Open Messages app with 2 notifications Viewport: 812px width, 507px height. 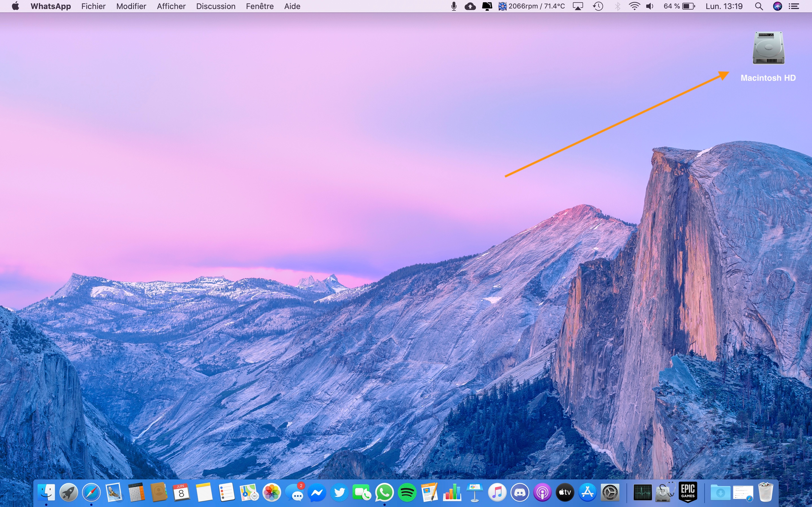tap(295, 492)
